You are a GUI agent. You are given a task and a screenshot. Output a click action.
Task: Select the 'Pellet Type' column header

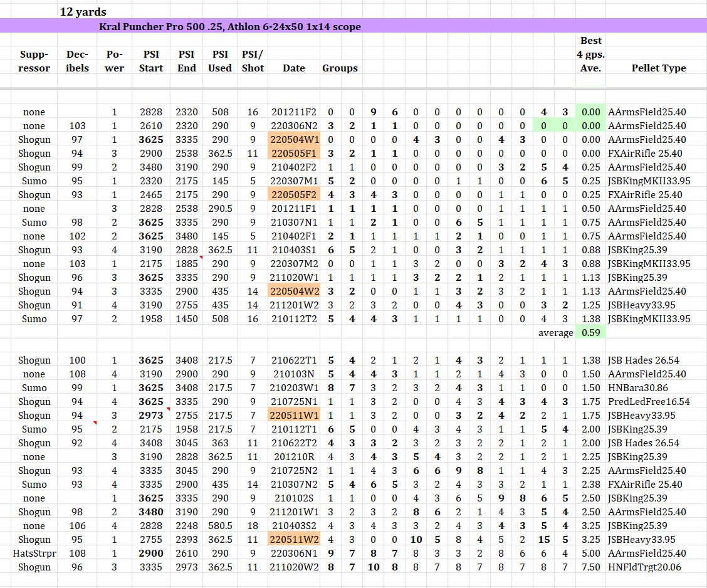point(658,68)
